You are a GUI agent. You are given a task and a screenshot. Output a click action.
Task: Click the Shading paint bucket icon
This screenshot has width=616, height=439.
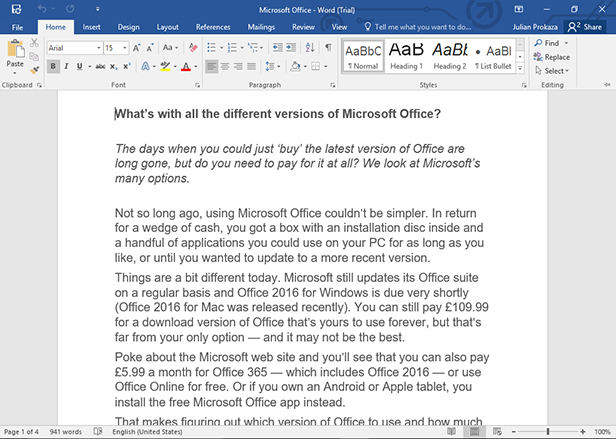[x=295, y=66]
